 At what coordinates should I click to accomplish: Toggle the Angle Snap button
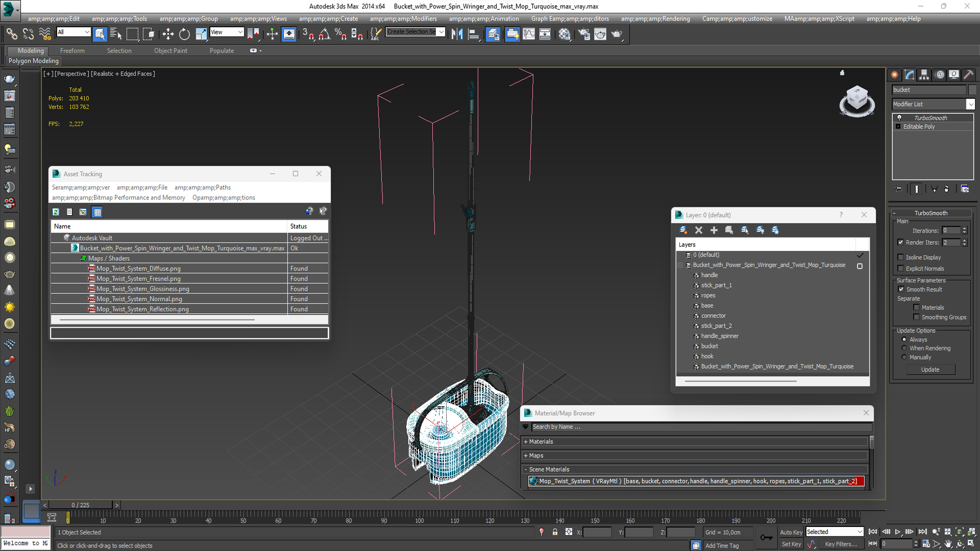point(325,34)
